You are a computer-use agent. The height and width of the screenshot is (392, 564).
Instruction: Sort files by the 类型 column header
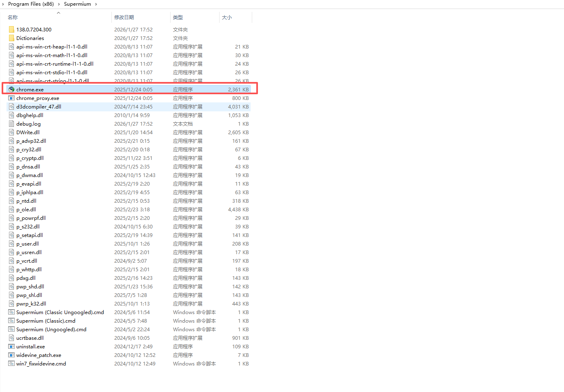coord(178,17)
